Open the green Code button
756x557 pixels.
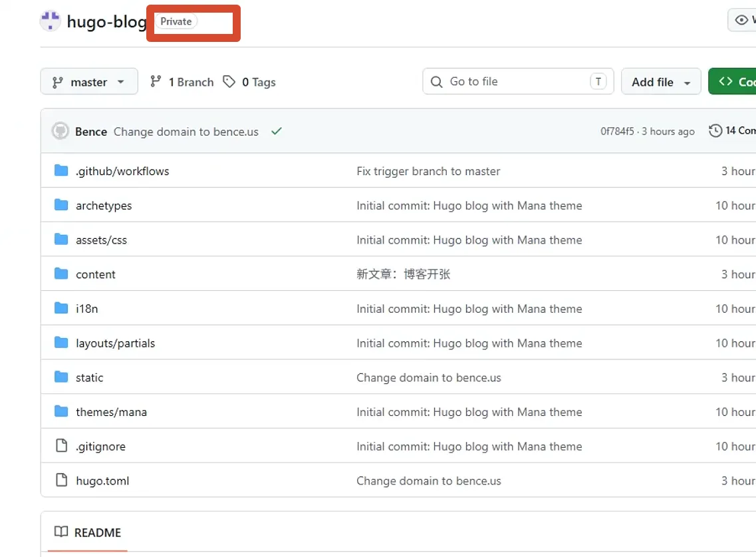pyautogui.click(x=732, y=82)
